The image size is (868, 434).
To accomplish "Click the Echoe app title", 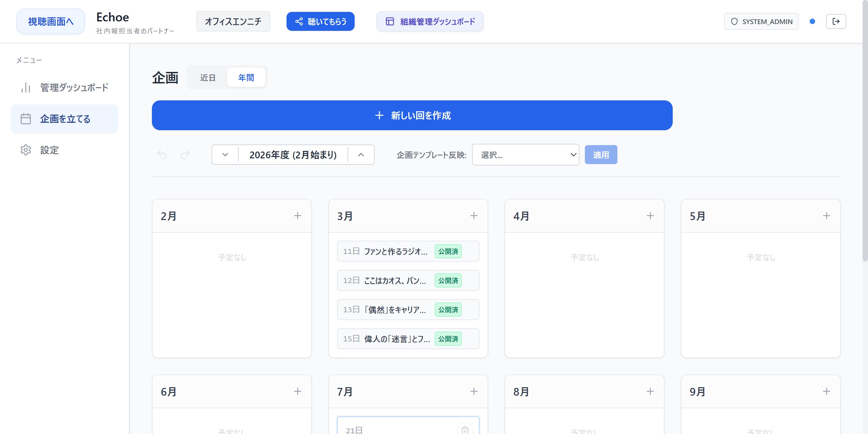I will 113,17.
